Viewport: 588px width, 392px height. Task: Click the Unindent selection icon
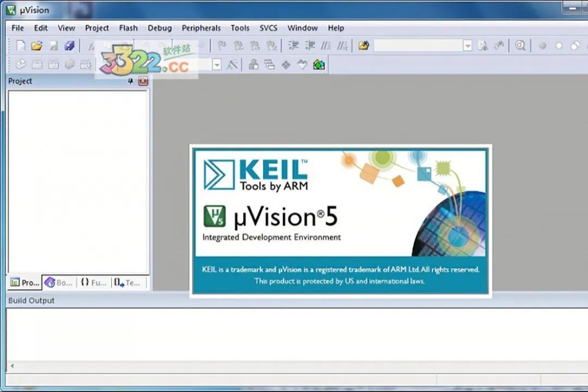(x=310, y=46)
